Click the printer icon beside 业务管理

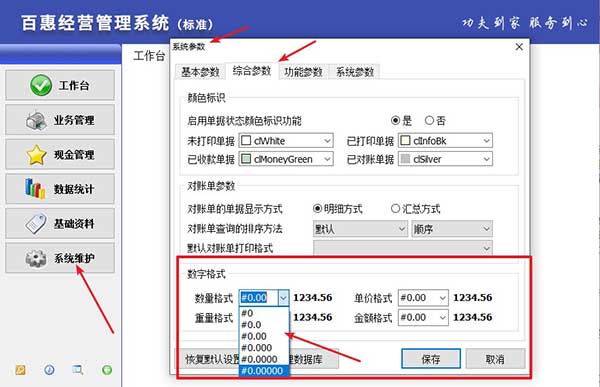coord(36,120)
